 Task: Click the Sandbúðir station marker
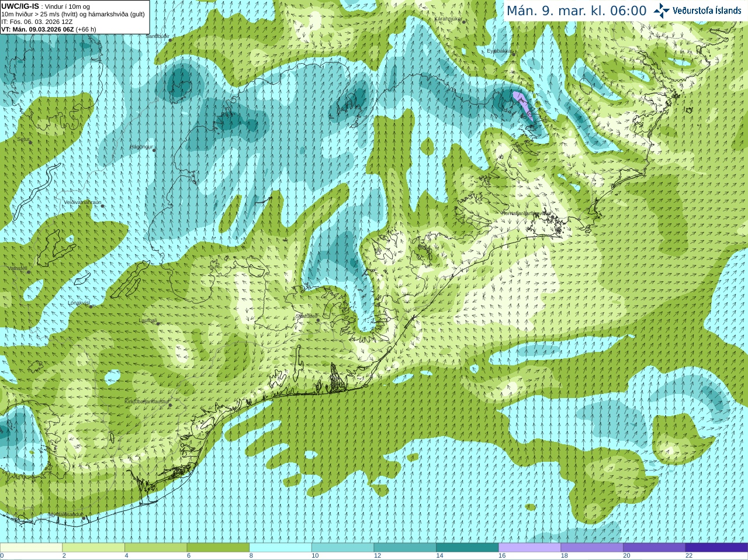coord(170,40)
